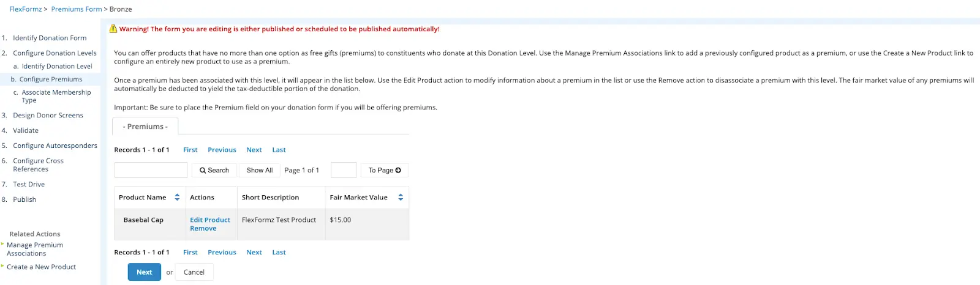The image size is (980, 285).
Task: Click the blue Next button
Action: coord(145,272)
